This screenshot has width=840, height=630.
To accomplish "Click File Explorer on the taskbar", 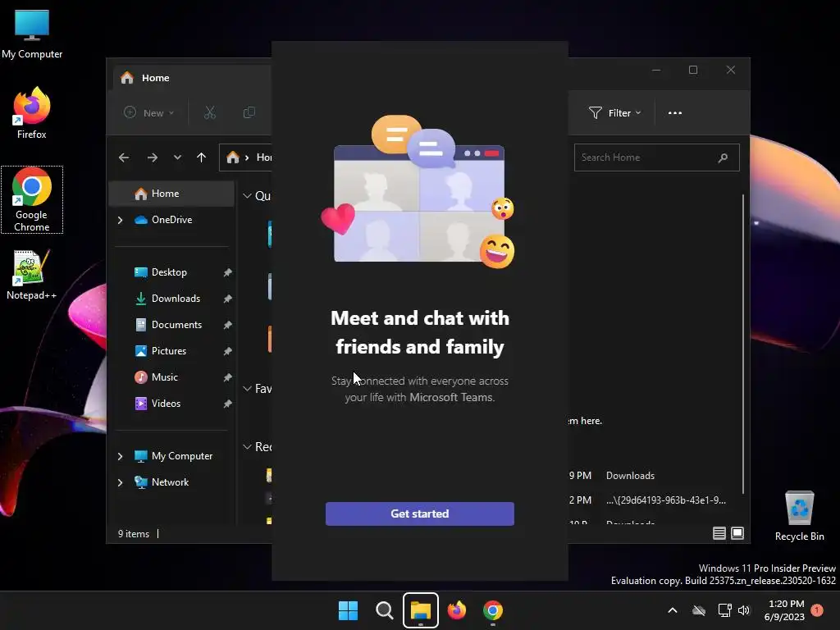I will pyautogui.click(x=421, y=610).
